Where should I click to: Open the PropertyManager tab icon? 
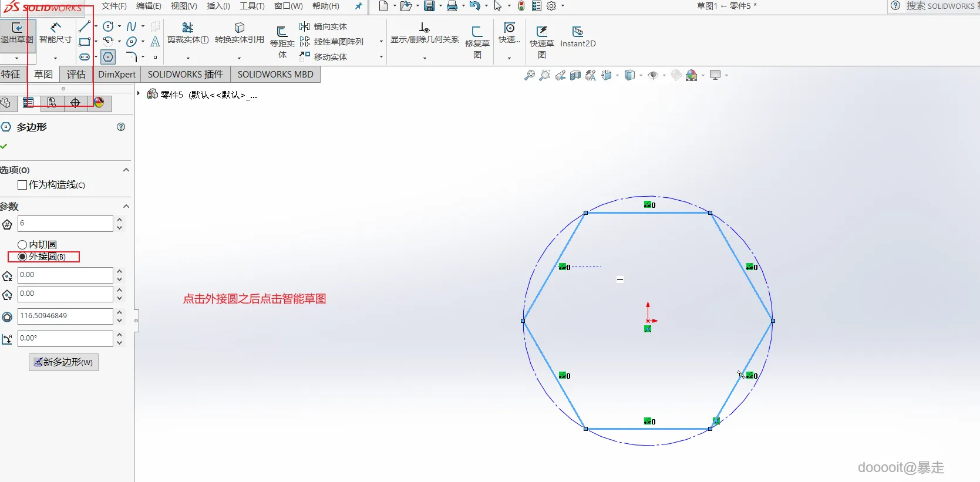coord(28,103)
